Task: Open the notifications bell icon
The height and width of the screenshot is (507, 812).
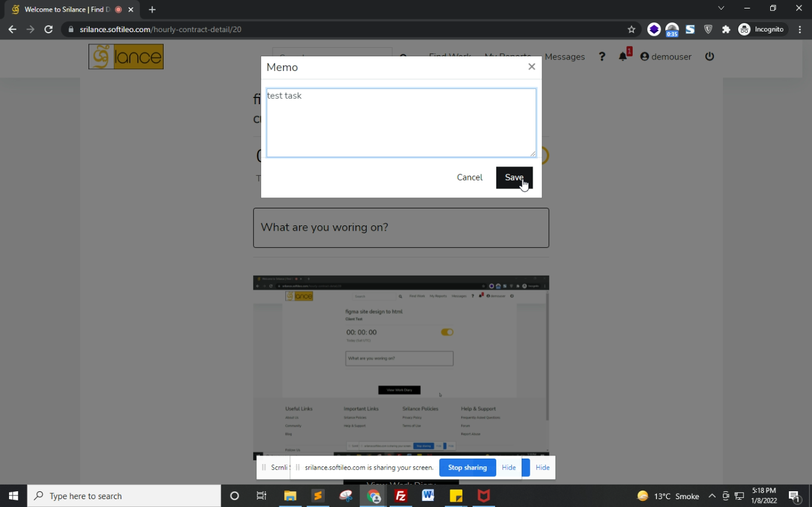Action: [622, 56]
